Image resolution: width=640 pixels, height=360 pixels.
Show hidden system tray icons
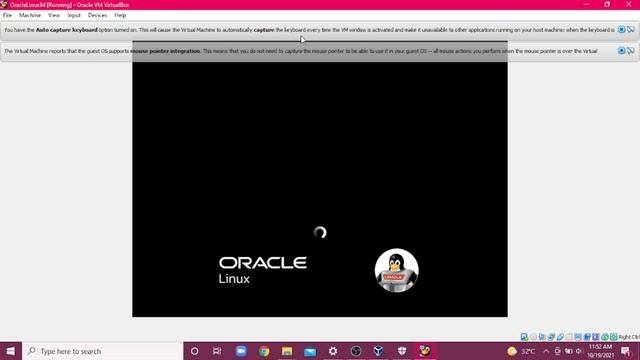(x=546, y=351)
